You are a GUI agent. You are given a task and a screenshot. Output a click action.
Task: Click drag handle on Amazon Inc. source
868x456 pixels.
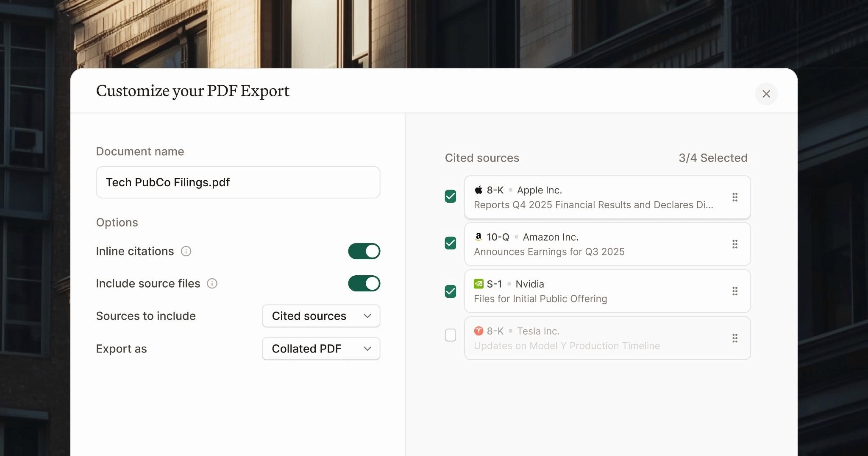(735, 244)
